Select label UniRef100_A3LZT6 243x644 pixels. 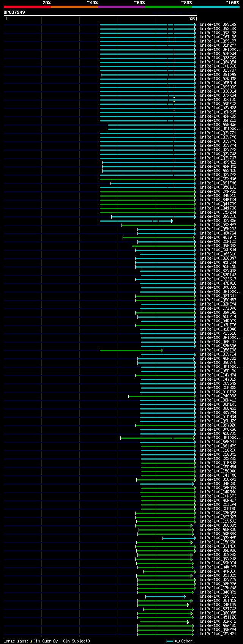coord(218,325)
